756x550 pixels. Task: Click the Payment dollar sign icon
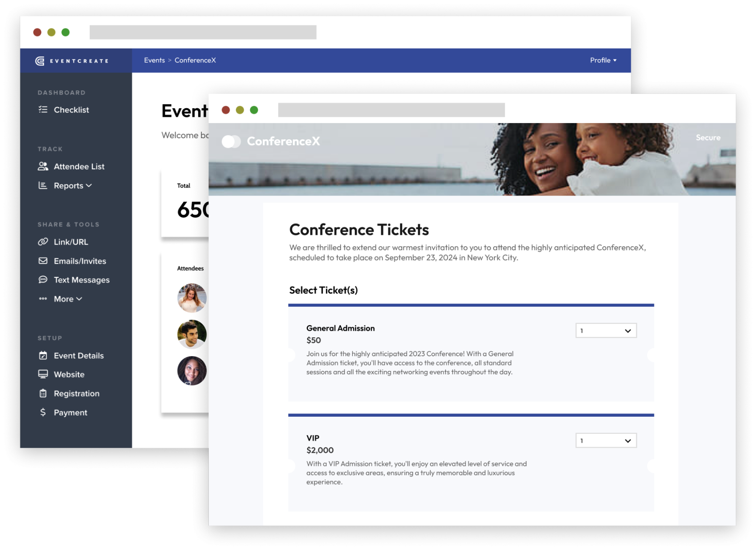[43, 412]
